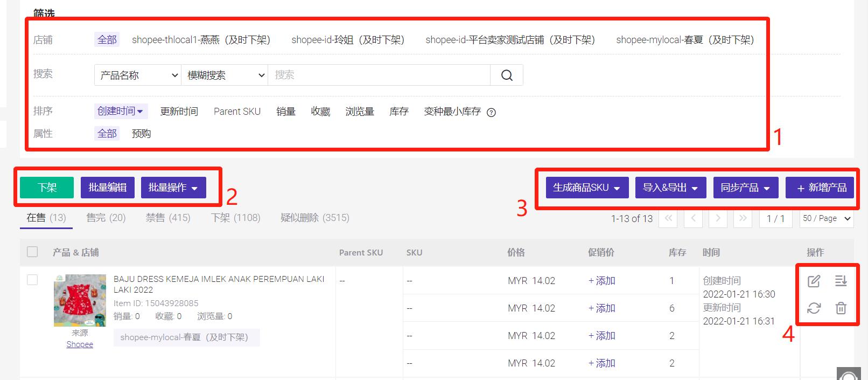Select the 预购 attribute filter
868x380 pixels.
[x=141, y=134]
